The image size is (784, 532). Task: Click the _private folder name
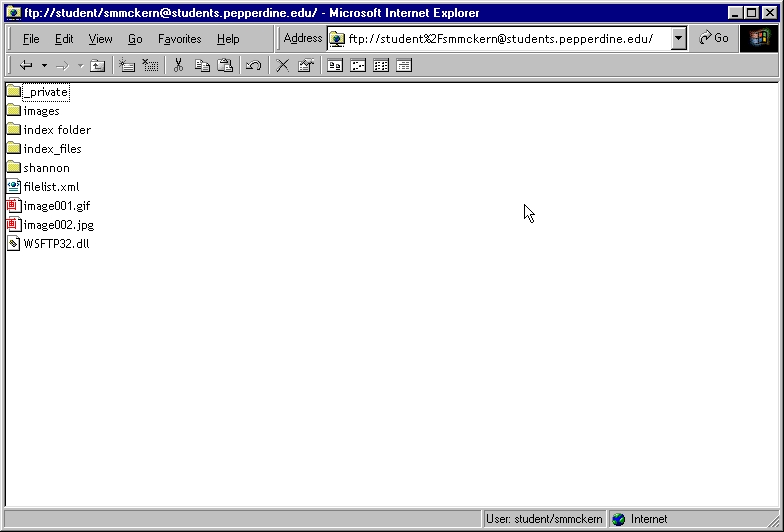click(x=46, y=92)
